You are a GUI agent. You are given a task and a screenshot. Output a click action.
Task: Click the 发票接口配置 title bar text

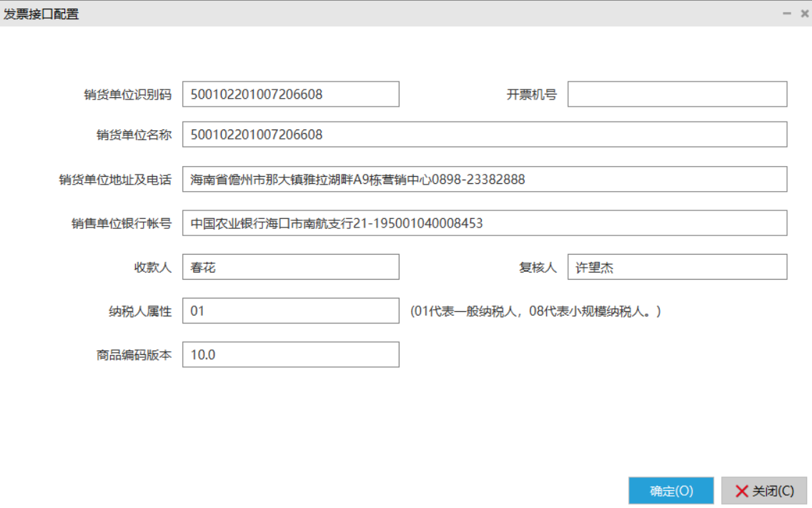[41, 14]
